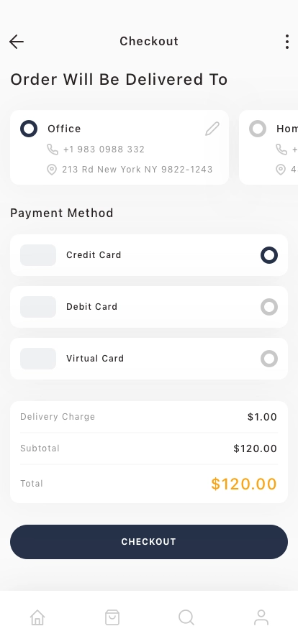Image resolution: width=298 pixels, height=644 pixels.
Task: Open the Home tab in the bottom bar
Action: [x=37, y=617]
